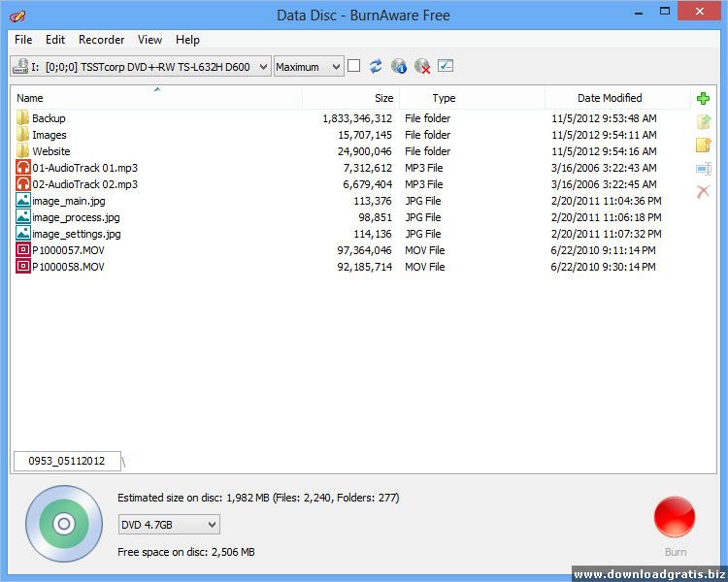Open the Edit menu
Viewport: 728px width, 582px height.
click(x=55, y=40)
